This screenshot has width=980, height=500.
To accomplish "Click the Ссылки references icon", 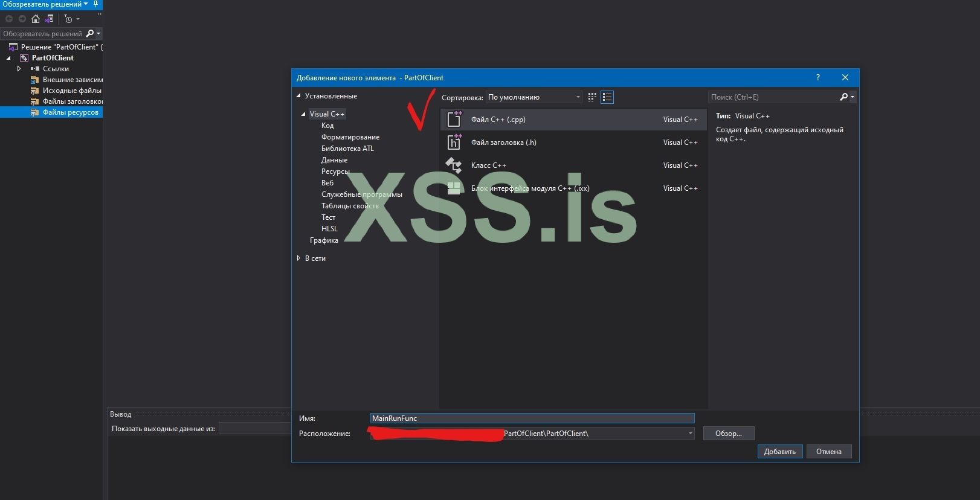I will coord(35,69).
